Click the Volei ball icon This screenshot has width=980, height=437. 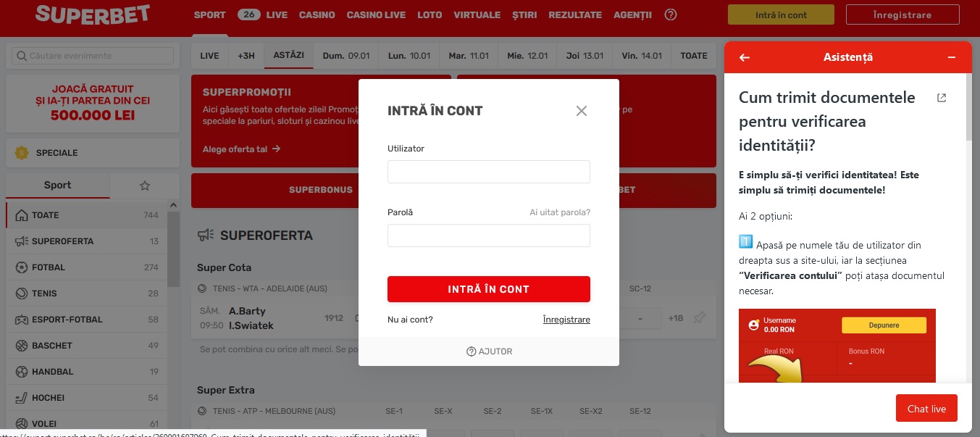(21, 424)
